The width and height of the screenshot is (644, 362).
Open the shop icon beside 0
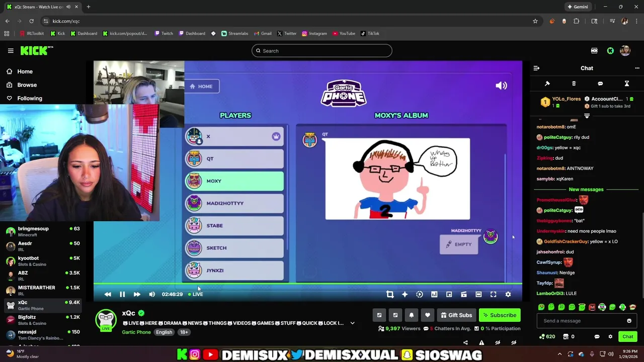click(x=566, y=336)
